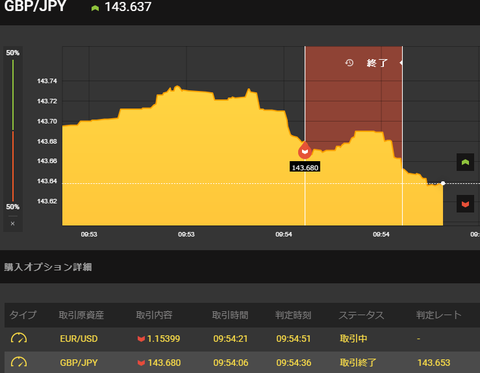Click the 143.74 price axis label
Viewport: 480px width, 373px height.
pos(47,81)
